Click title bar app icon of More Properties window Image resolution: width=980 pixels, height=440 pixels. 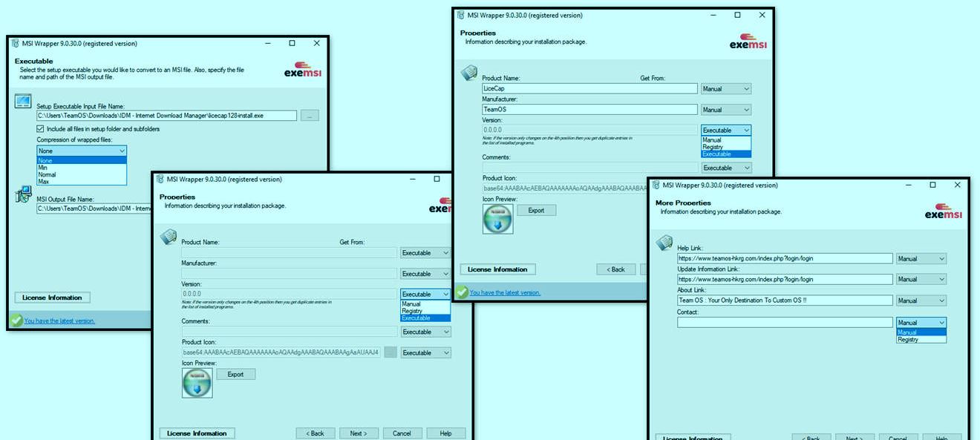[655, 185]
